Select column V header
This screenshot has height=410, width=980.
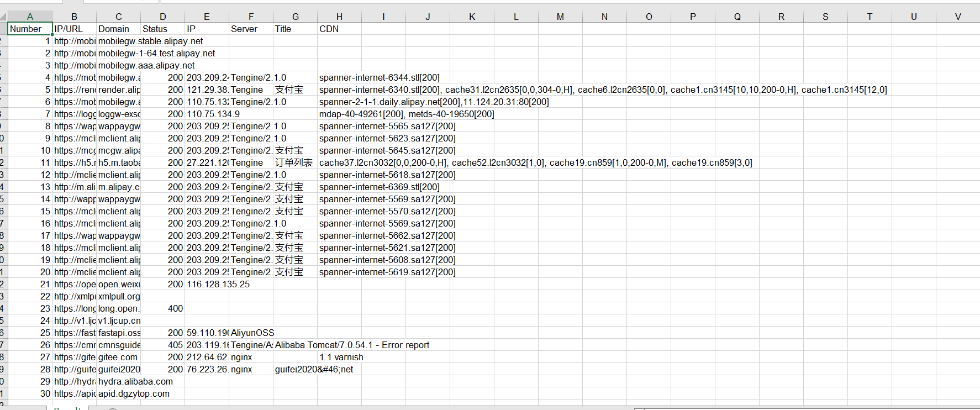pyautogui.click(x=958, y=17)
